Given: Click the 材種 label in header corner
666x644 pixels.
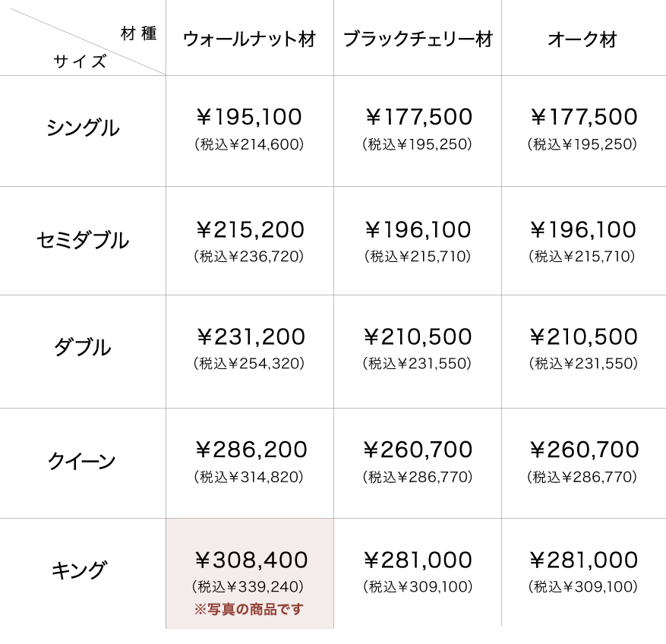Looking at the screenshot, I should [138, 33].
